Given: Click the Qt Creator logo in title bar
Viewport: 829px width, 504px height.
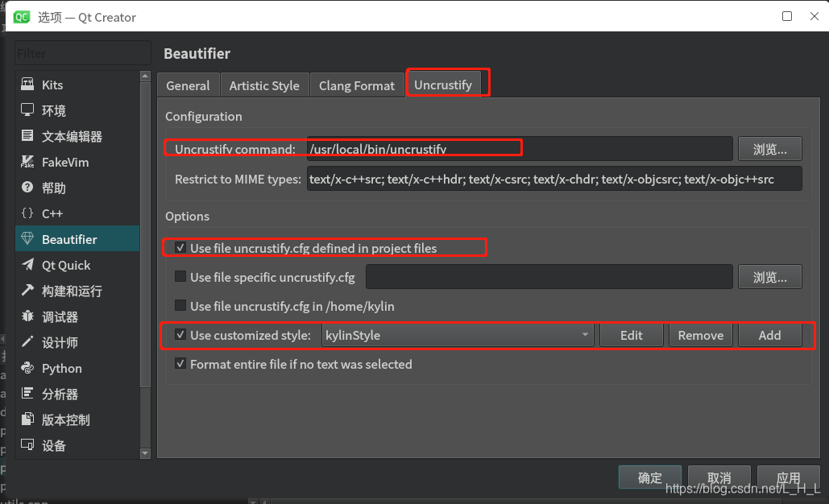Looking at the screenshot, I should point(22,17).
